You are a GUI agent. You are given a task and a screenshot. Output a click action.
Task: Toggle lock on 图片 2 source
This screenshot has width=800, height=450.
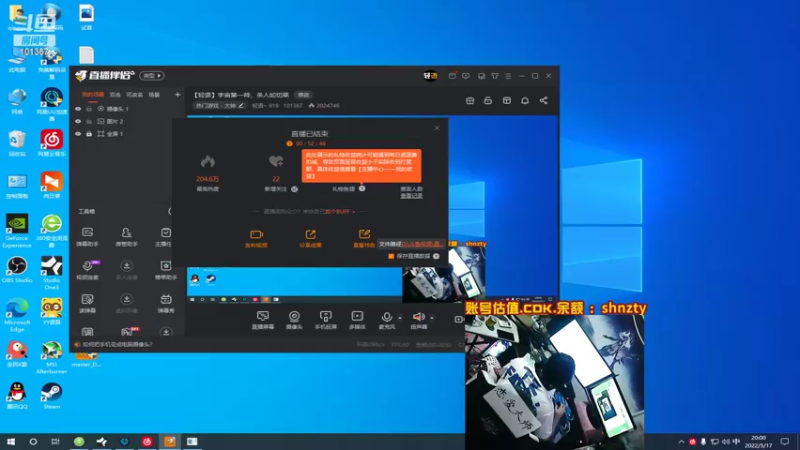[89, 121]
